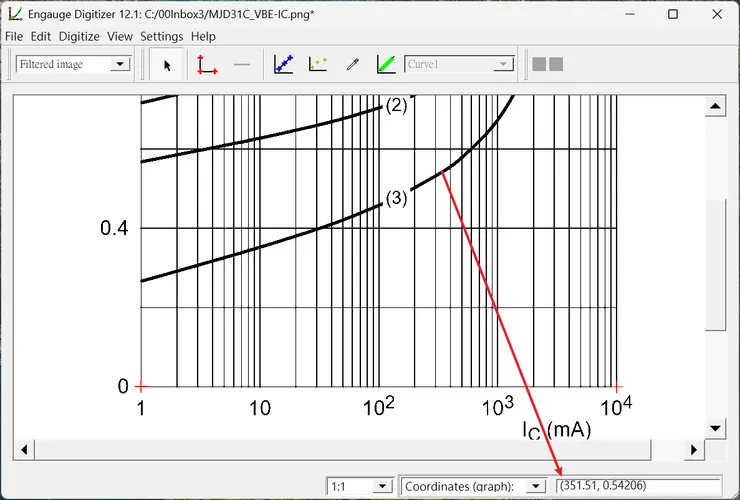Open the File menu

pyautogui.click(x=14, y=36)
